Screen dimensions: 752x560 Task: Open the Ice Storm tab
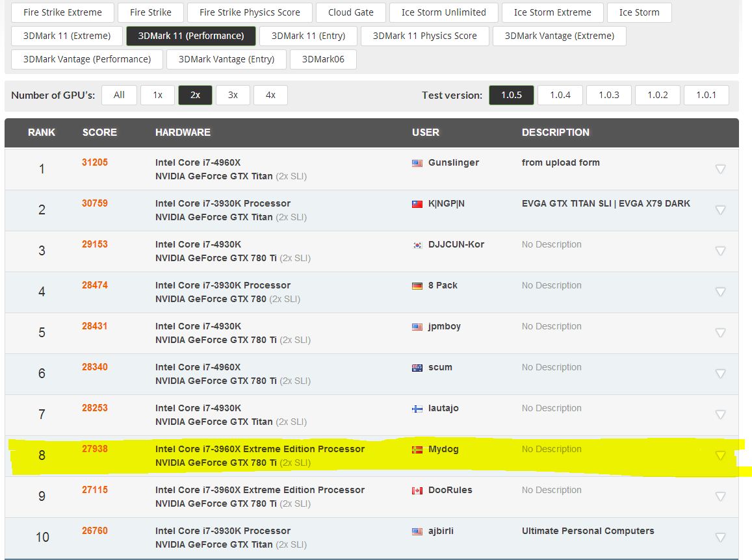(640, 12)
